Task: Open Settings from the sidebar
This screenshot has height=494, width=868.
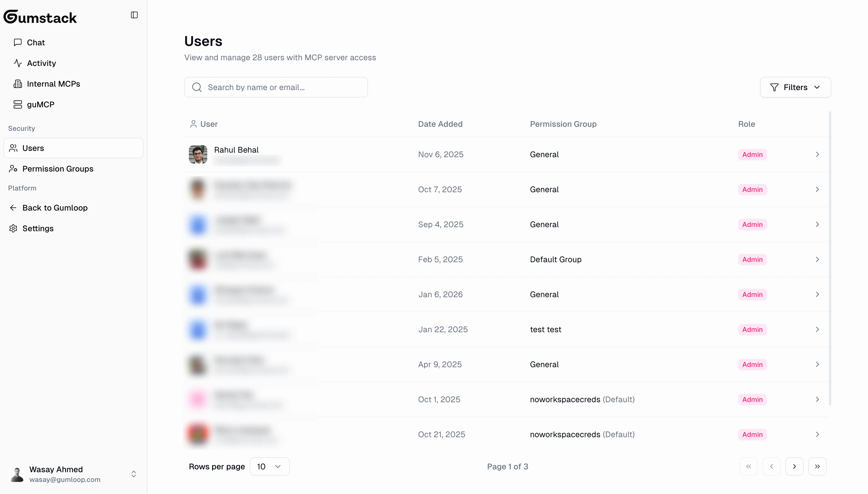Action: point(38,228)
